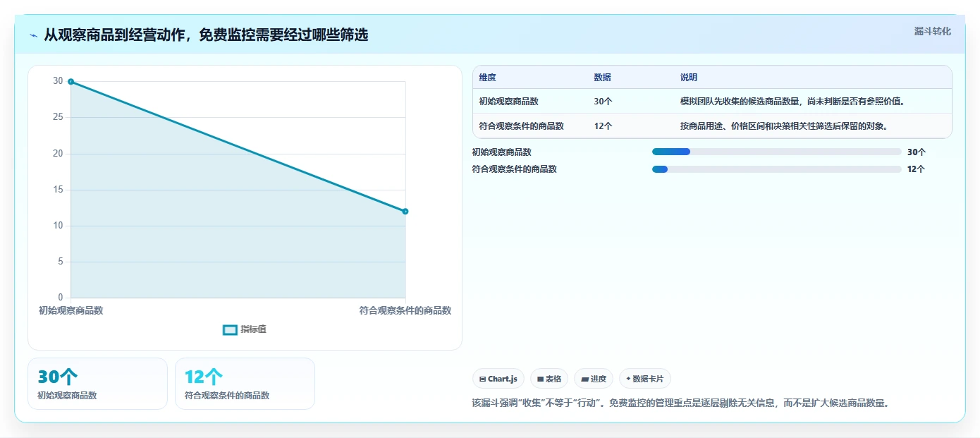980x438 pixels.
Task: Click y-axis tick label 15
Action: [x=58, y=190]
